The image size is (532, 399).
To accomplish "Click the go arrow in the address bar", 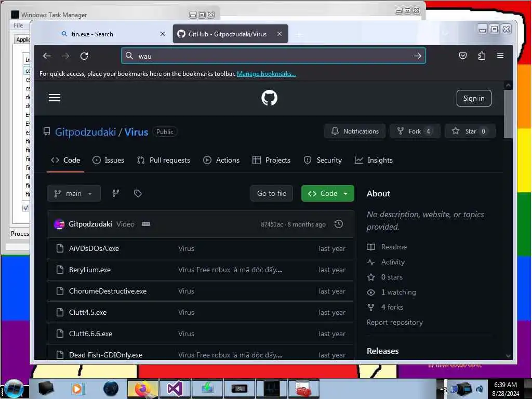I will pos(418,56).
